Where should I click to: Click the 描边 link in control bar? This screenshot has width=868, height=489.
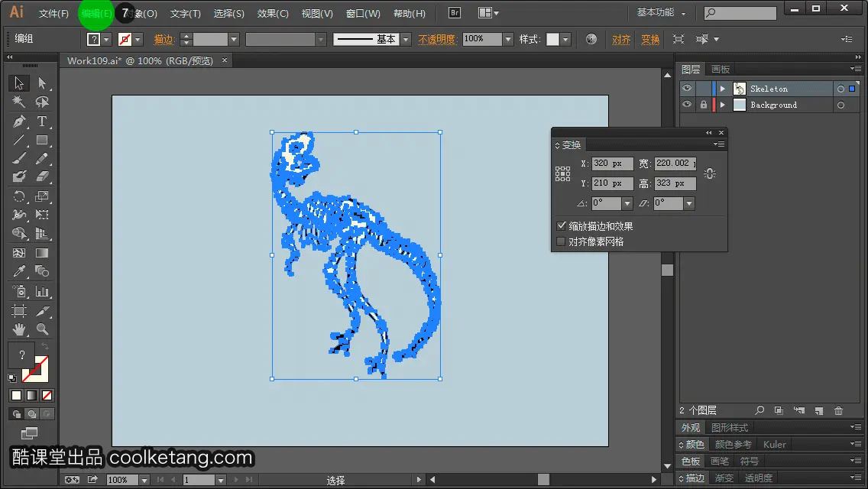coord(164,39)
